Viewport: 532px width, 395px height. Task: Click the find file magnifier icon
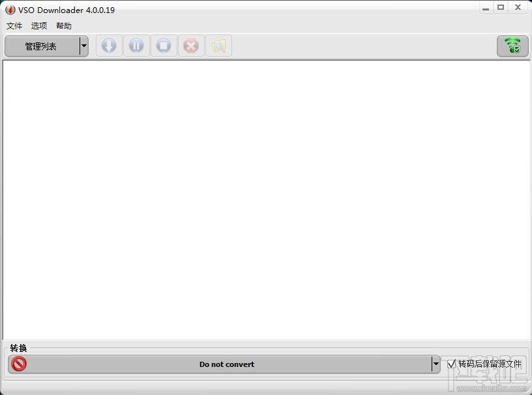point(218,46)
